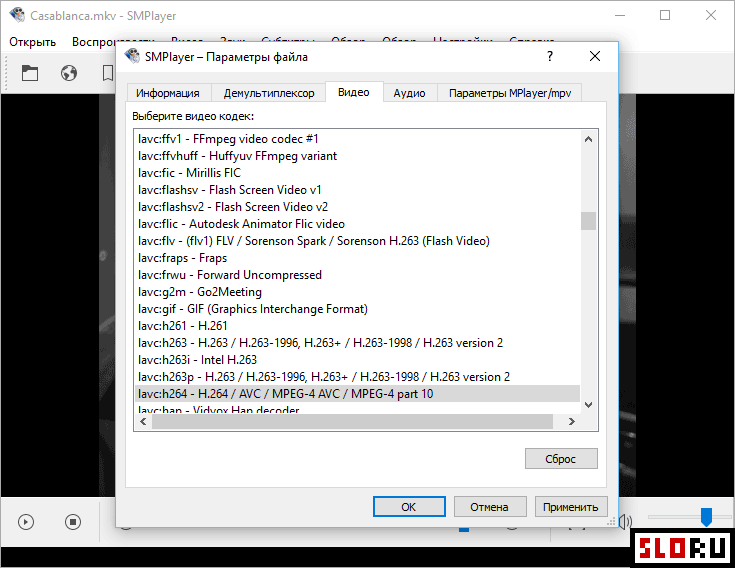This screenshot has height=568, width=735.
Task: Switch to the Демультиплексор tab
Action: click(x=269, y=93)
